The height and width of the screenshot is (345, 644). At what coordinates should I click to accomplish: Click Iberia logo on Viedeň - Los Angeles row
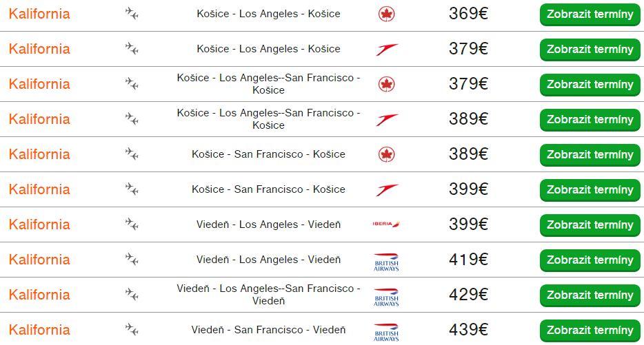click(x=386, y=224)
